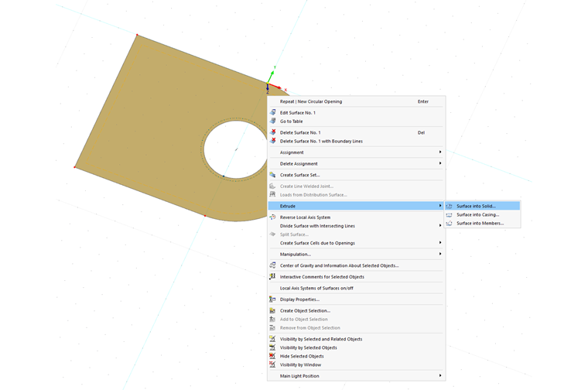Select Delete Surface No. 1 with Boundary Lines
The height and width of the screenshot is (390, 588).
(356, 141)
